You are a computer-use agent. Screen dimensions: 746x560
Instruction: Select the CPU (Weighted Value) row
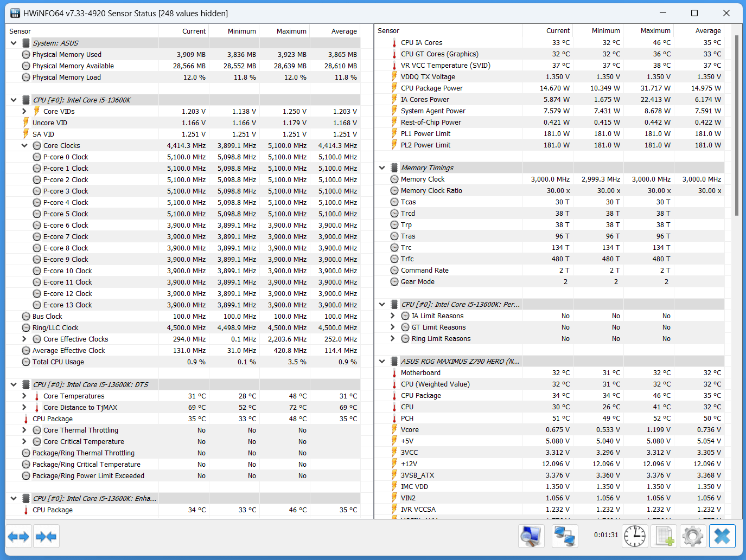pyautogui.click(x=550, y=384)
